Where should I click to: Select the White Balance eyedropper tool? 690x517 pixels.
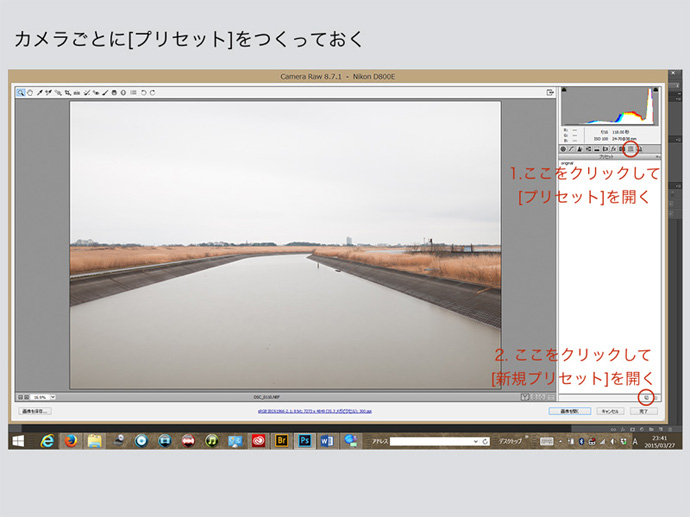click(40, 93)
